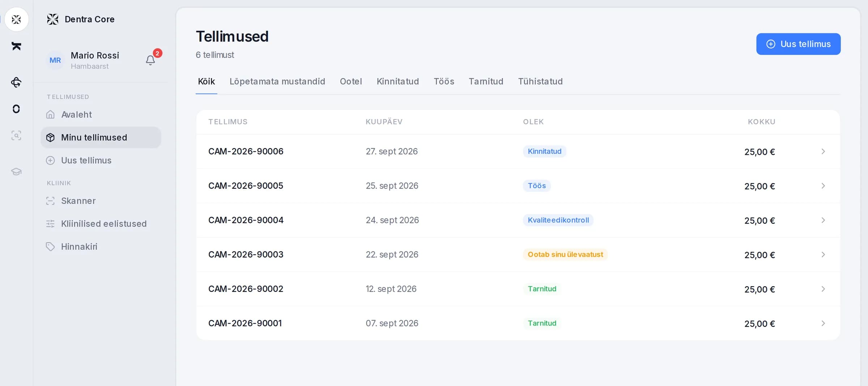Switch to the Tarnitud tab
This screenshot has height=386, width=868.
486,81
